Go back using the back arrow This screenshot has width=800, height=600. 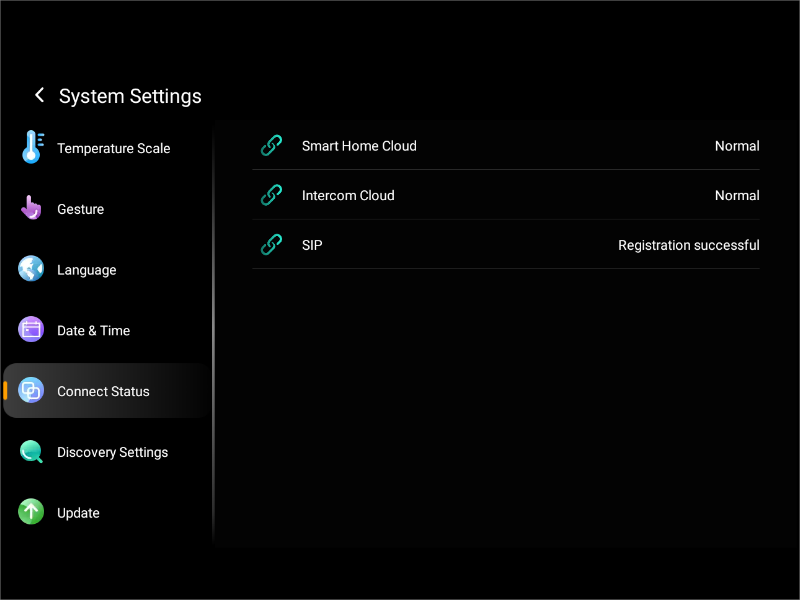39,95
